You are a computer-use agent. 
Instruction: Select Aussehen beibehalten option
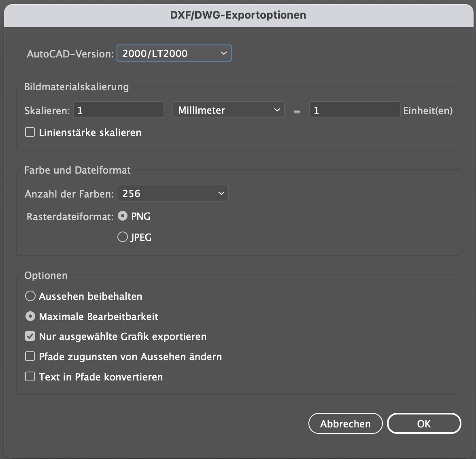click(30, 296)
